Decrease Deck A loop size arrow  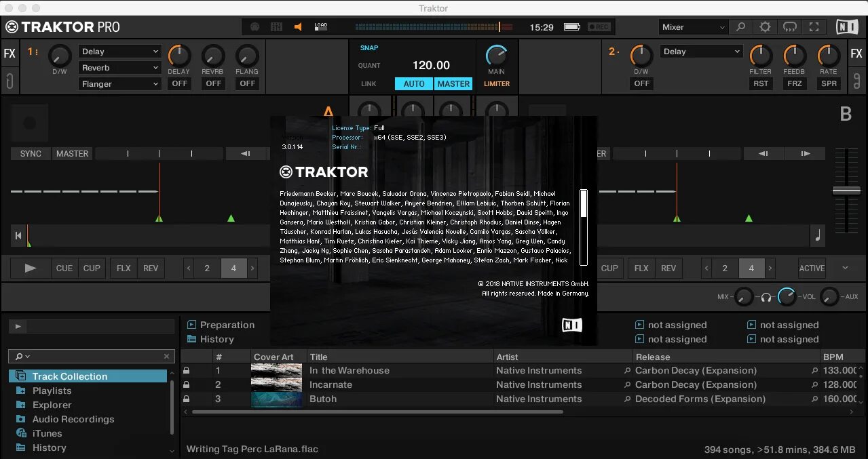(x=189, y=268)
